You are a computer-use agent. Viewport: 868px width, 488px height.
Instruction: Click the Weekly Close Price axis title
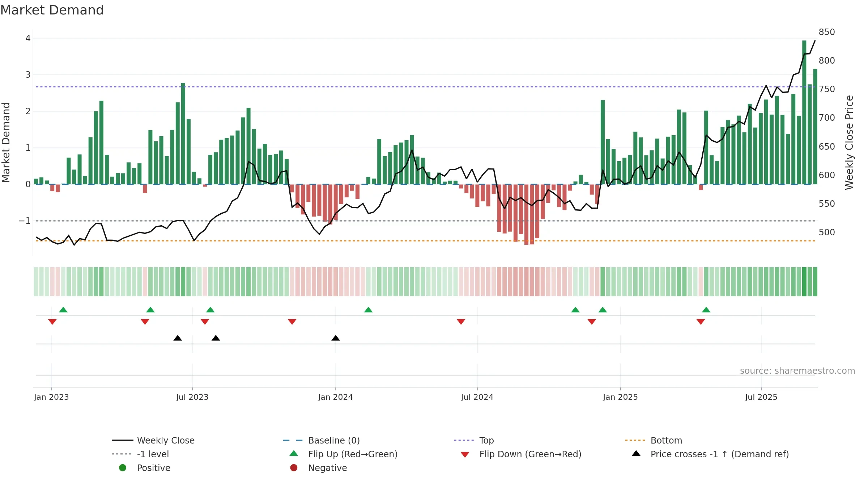click(x=849, y=142)
